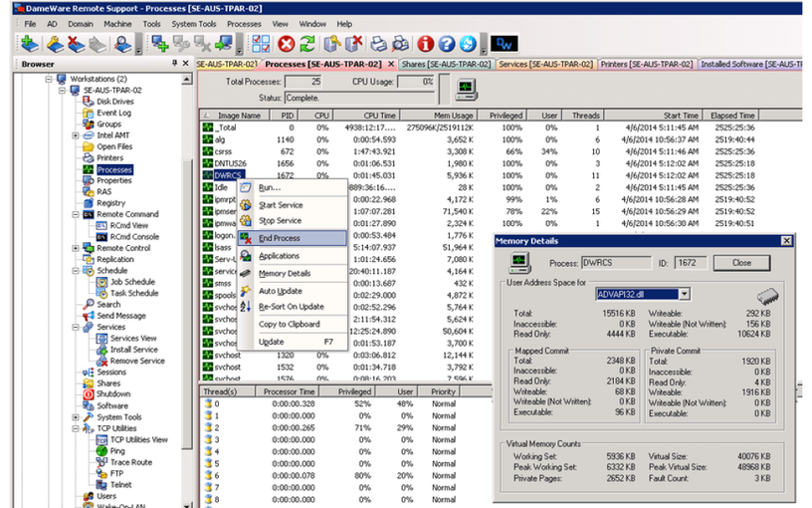Click the Process field showing DWRCS
This screenshot has width=812, height=508.
point(616,263)
